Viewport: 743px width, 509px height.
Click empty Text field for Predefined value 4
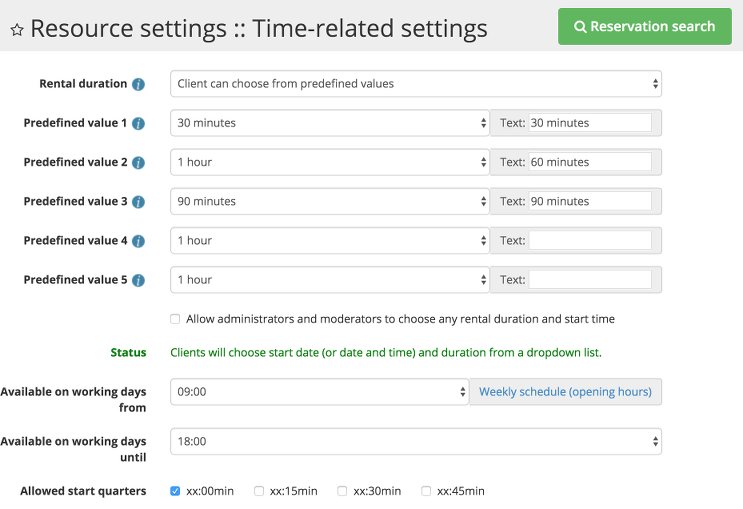point(589,241)
